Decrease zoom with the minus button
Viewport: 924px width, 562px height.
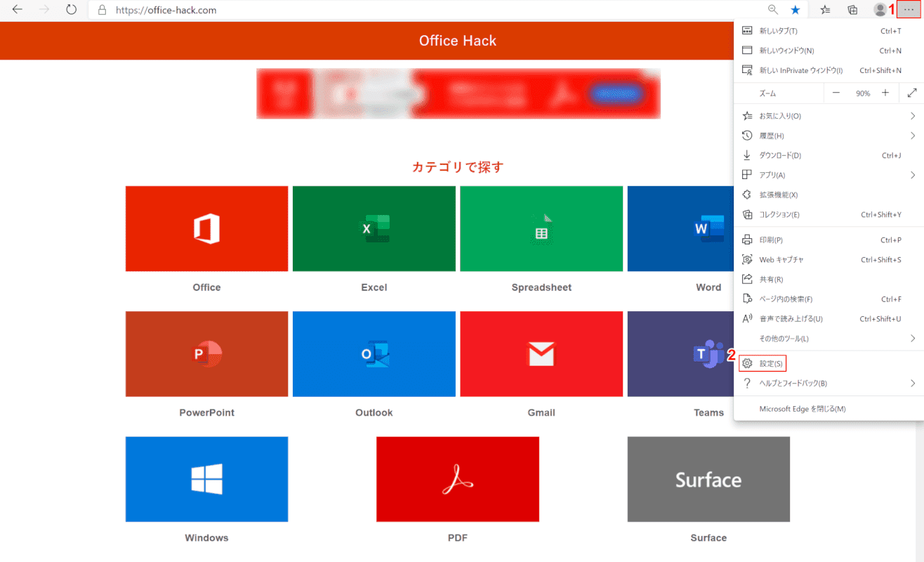point(836,93)
